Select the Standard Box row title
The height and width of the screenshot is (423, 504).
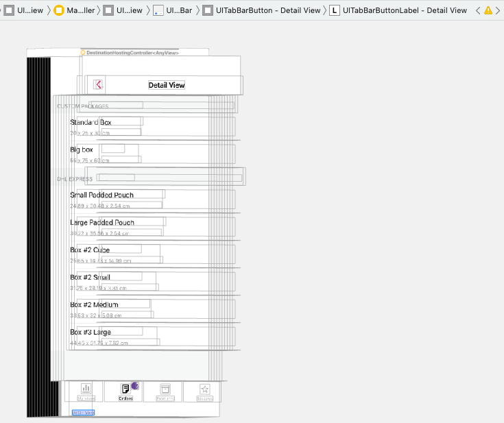[91, 122]
